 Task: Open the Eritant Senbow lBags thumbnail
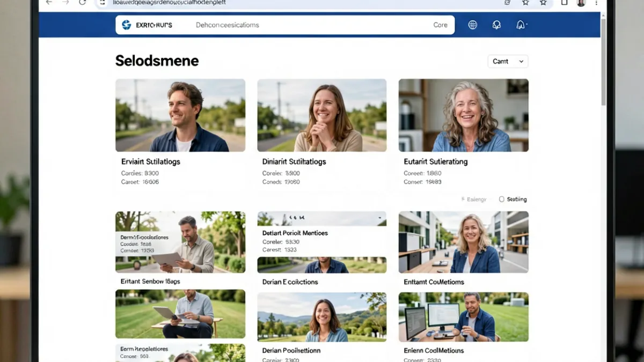click(x=180, y=242)
